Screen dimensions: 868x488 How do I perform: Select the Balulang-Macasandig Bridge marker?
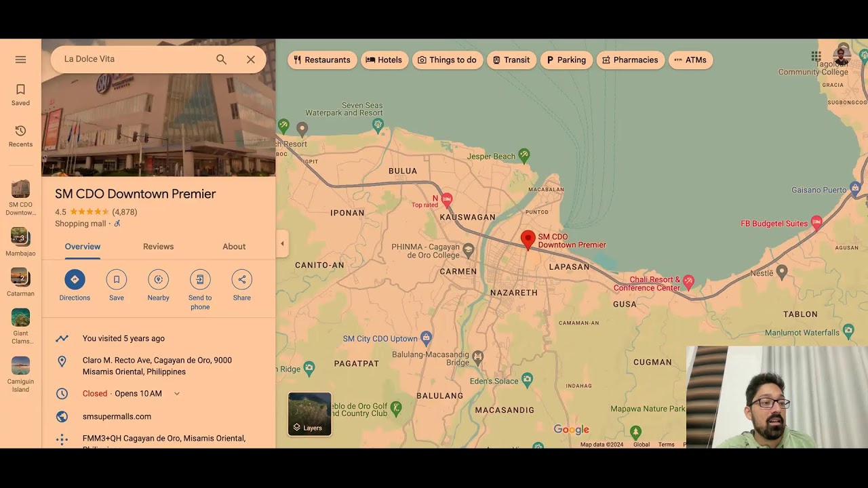477,356
